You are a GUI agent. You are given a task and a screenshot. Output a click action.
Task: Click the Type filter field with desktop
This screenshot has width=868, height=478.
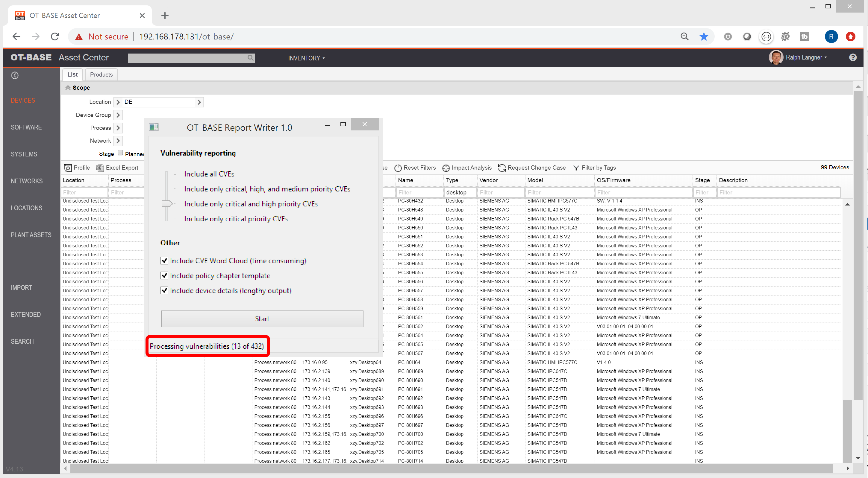(460, 193)
